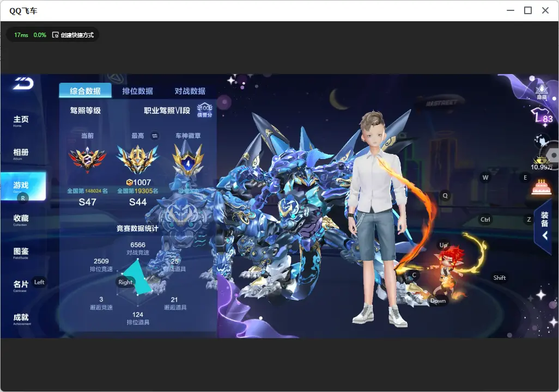Open the 图鉴 field guide section
This screenshot has height=392, width=559.
[x=21, y=253]
